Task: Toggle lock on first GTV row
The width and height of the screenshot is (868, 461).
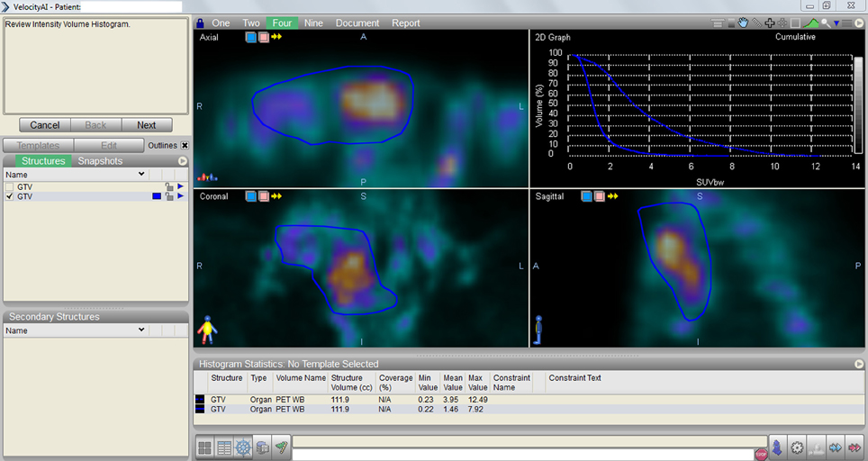Action: 169,187
